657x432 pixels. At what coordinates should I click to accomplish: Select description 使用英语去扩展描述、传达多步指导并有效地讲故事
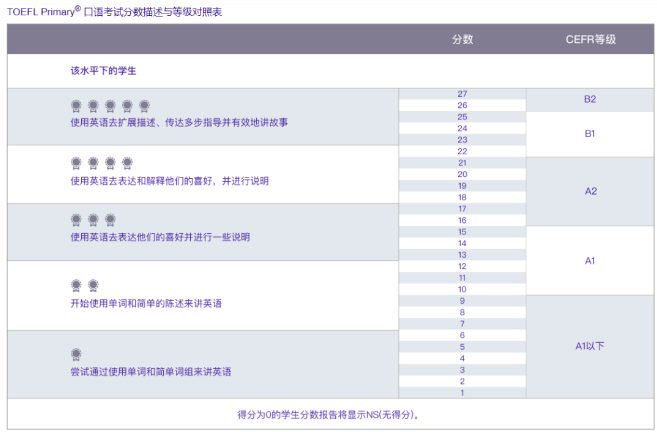[179, 122]
